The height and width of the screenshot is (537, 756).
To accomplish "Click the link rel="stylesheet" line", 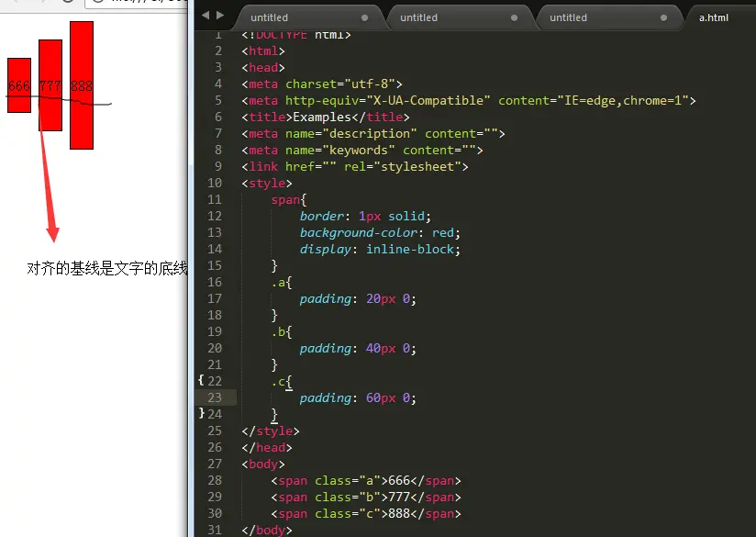I will click(355, 166).
